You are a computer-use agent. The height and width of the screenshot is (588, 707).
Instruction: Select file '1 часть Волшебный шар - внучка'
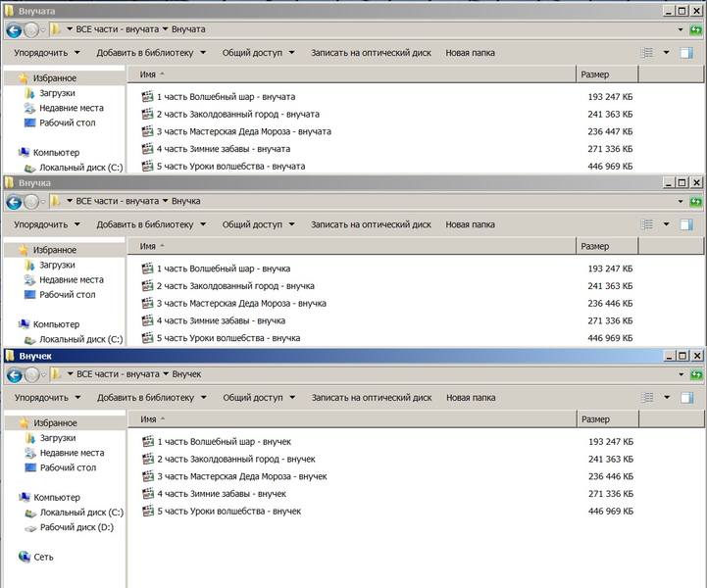pos(216,269)
